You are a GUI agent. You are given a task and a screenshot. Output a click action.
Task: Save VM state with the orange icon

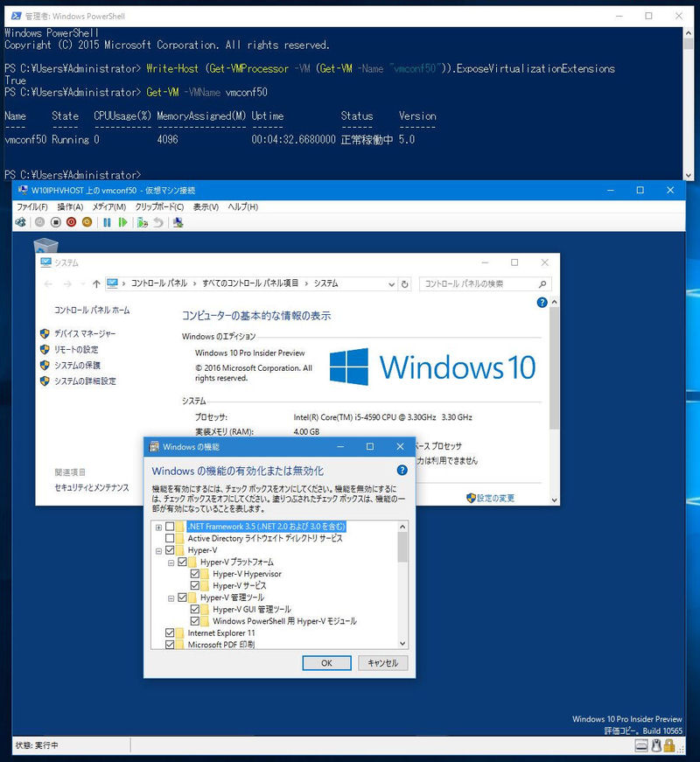click(x=87, y=222)
